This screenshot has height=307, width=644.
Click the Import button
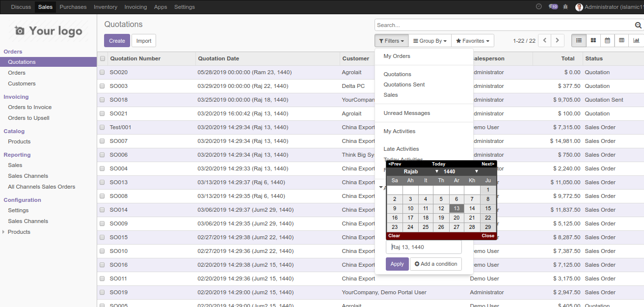coord(144,41)
